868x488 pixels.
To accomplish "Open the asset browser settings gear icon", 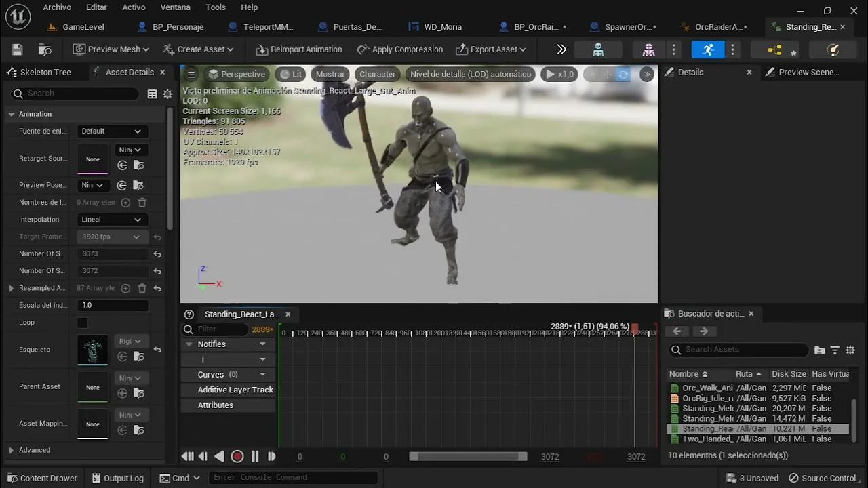I will coord(850,350).
